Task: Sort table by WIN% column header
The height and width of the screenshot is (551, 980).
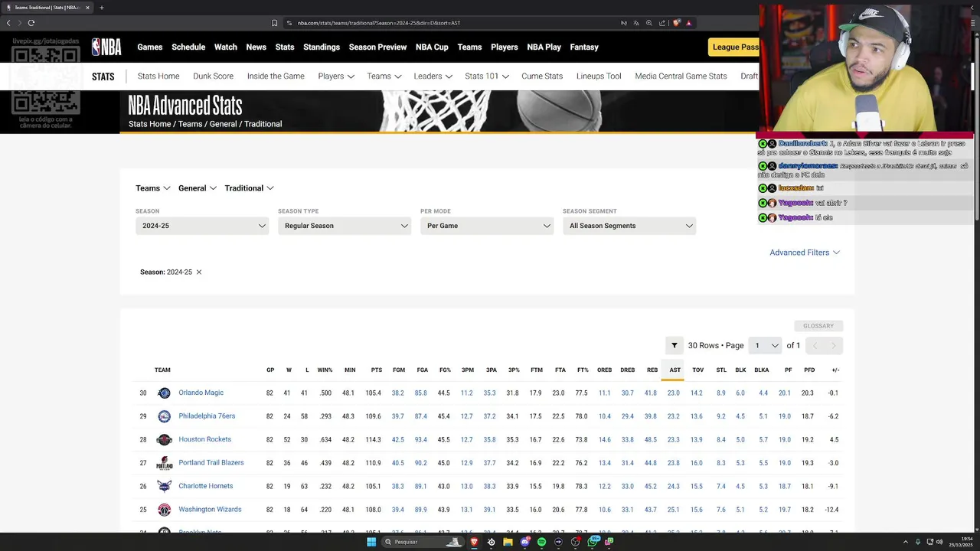Action: pyautogui.click(x=325, y=370)
